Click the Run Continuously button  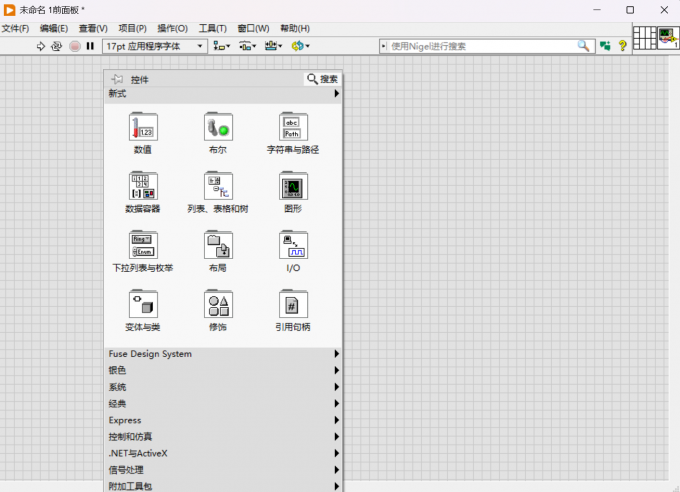56,46
